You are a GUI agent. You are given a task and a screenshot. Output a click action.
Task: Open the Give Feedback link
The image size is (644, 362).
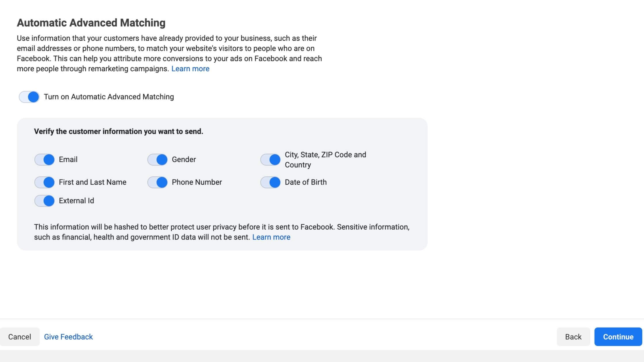[x=68, y=337]
